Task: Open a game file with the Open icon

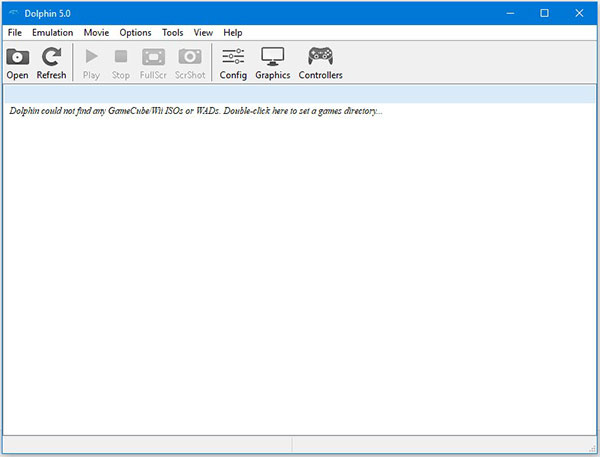Action: (x=17, y=63)
